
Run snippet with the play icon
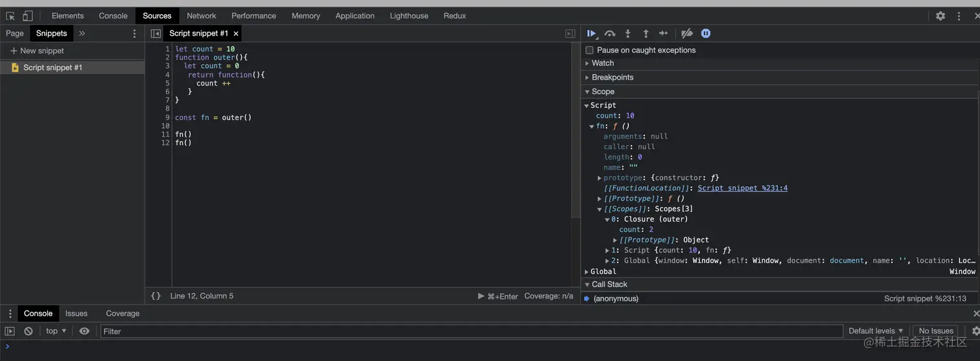pos(481,296)
